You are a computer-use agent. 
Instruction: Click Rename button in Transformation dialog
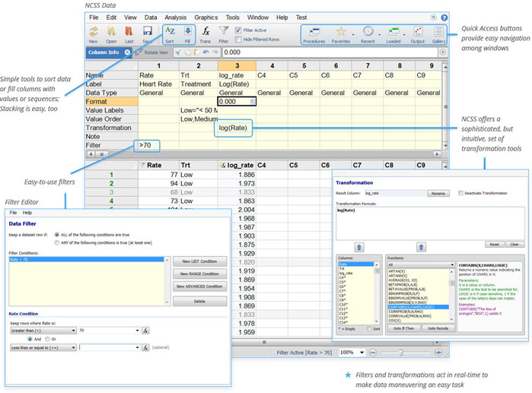click(x=438, y=193)
